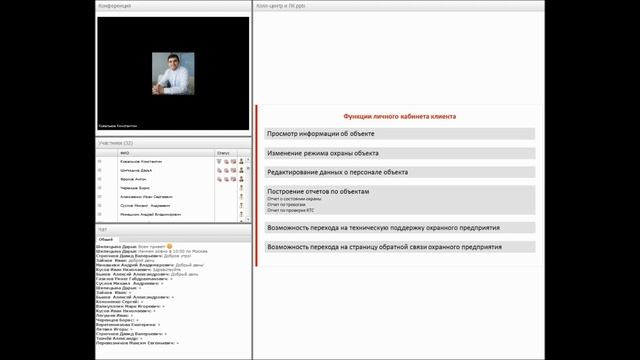Click left marker icon beside Ковальков Константин
This screenshot has height=360, width=640.
coord(99,162)
